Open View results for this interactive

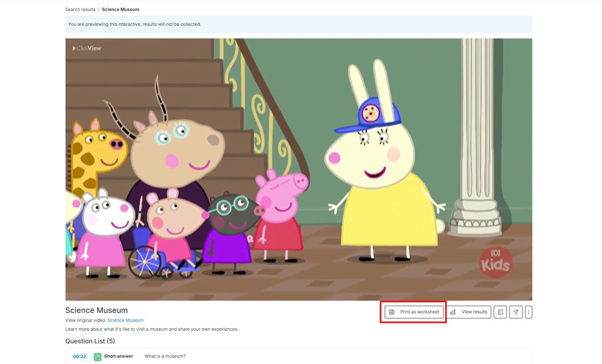pos(469,312)
